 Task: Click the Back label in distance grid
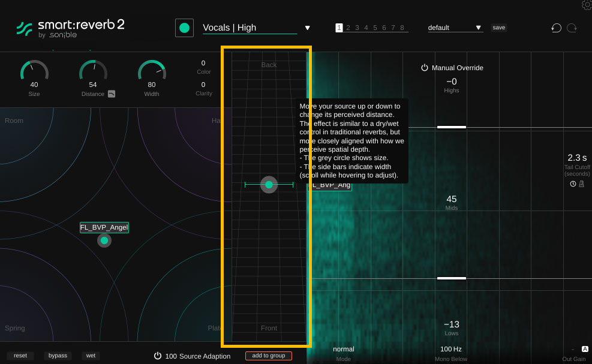[269, 65]
